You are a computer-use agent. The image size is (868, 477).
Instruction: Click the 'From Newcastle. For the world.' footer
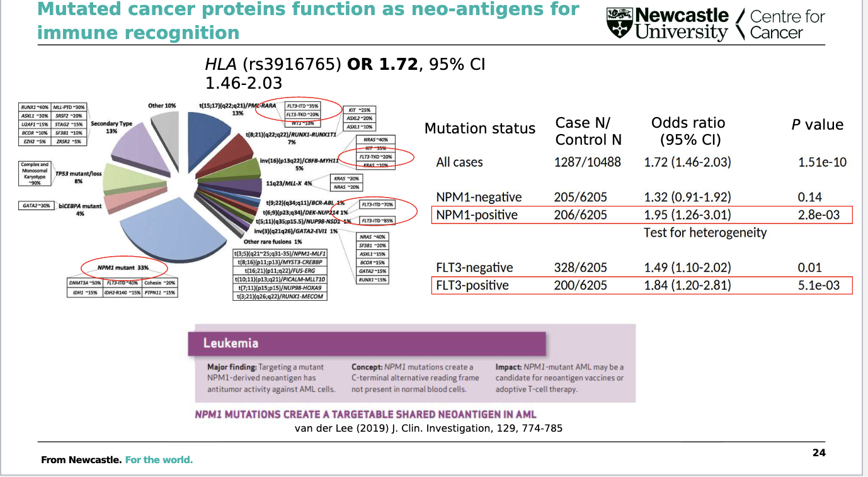pyautogui.click(x=117, y=460)
